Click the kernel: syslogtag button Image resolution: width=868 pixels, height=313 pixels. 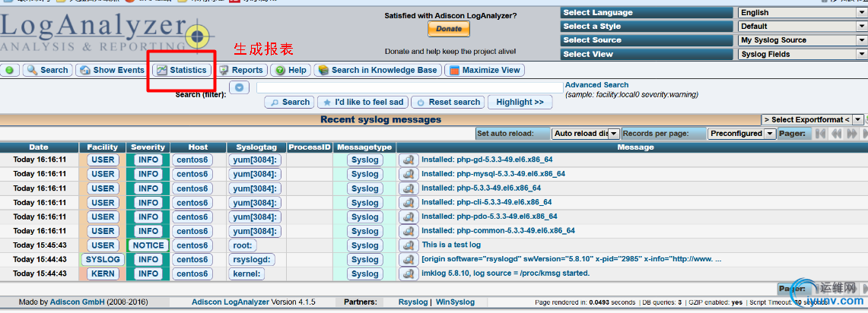[246, 273]
